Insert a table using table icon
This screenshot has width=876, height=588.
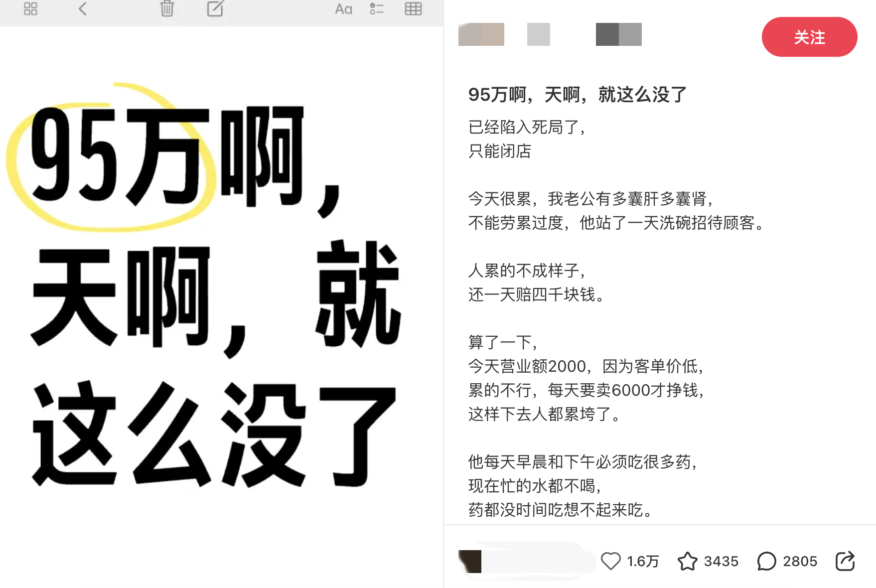(x=413, y=8)
